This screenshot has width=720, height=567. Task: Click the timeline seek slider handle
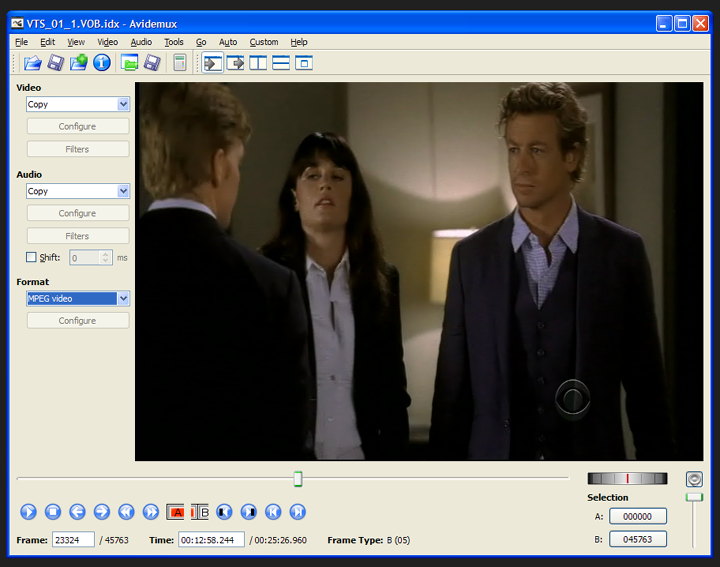[298, 480]
